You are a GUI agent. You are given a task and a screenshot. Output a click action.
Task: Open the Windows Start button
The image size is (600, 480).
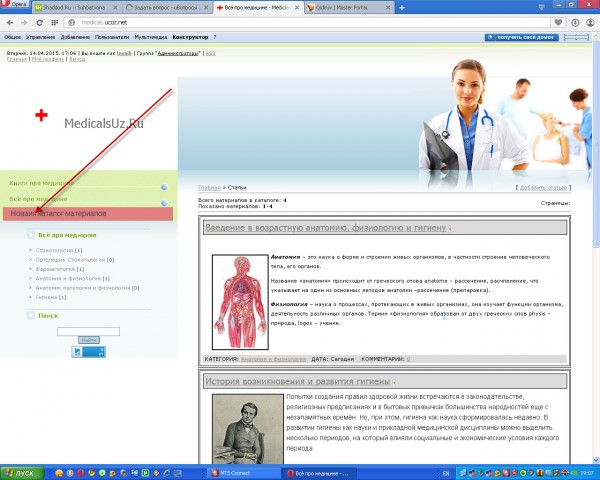click(x=22, y=473)
